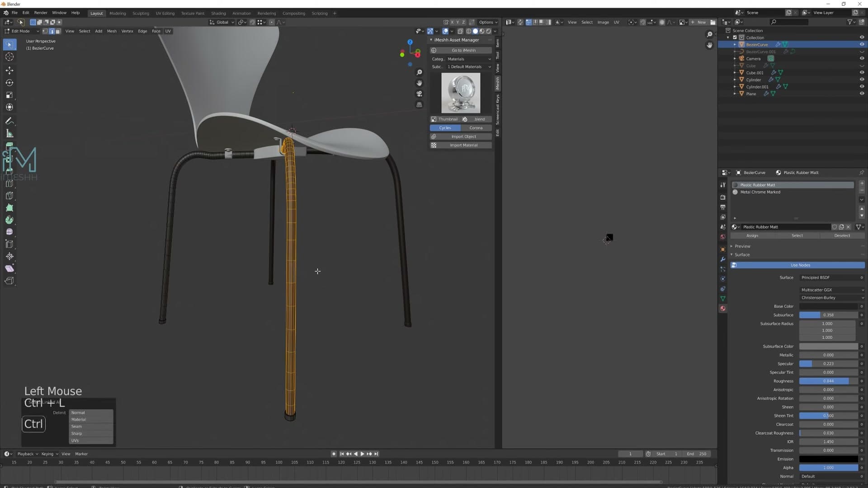The image size is (868, 488).
Task: Toggle visibility of Camera object
Action: tap(862, 58)
